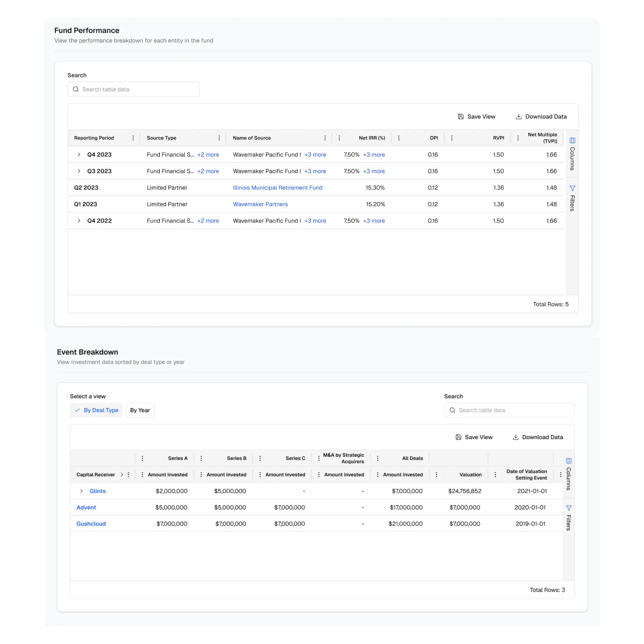Expand the Q3 2023 reporting period row
Viewport: 644px width, 644px height.
[79, 171]
